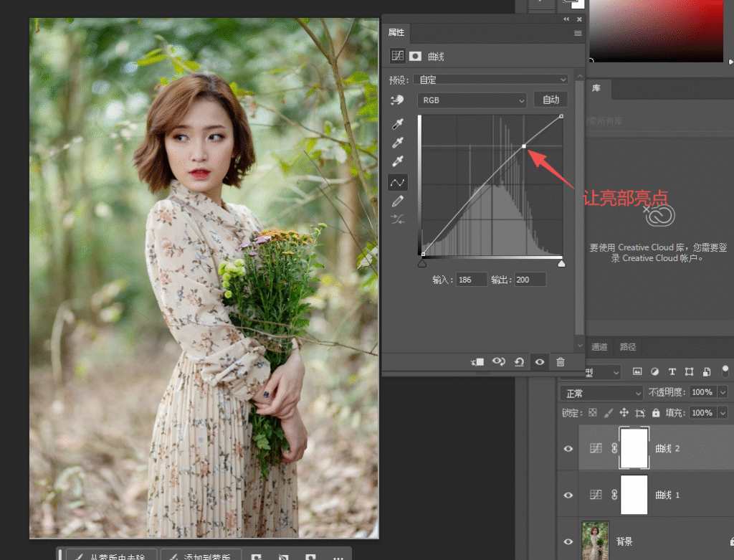This screenshot has height=560, width=734.
Task: Hide the 曲线 2 layer
Action: pos(568,449)
